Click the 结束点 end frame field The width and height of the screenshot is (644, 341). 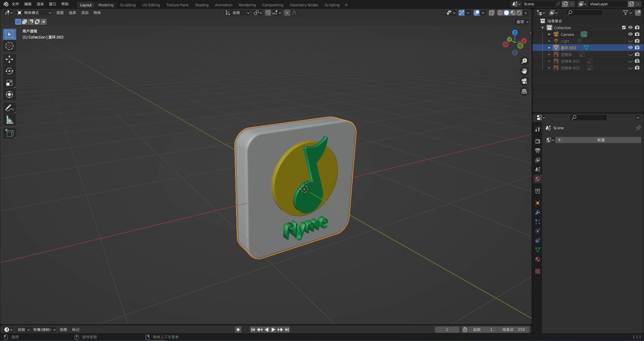click(514, 330)
